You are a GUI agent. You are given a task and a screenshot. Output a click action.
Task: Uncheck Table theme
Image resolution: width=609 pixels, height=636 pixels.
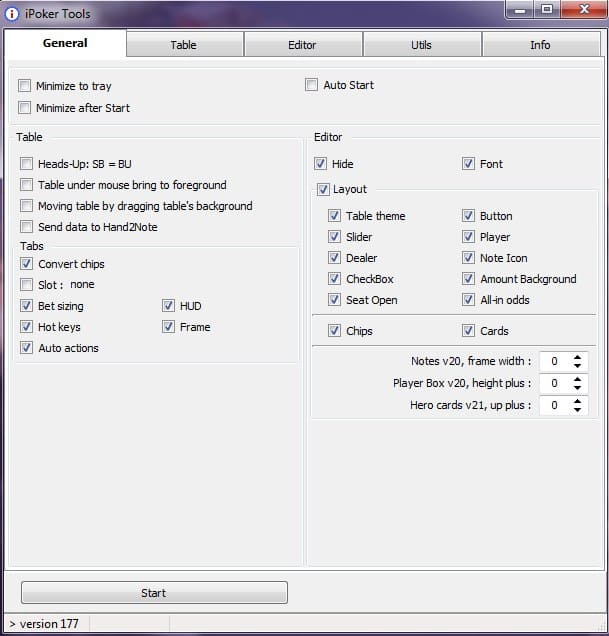coord(334,215)
